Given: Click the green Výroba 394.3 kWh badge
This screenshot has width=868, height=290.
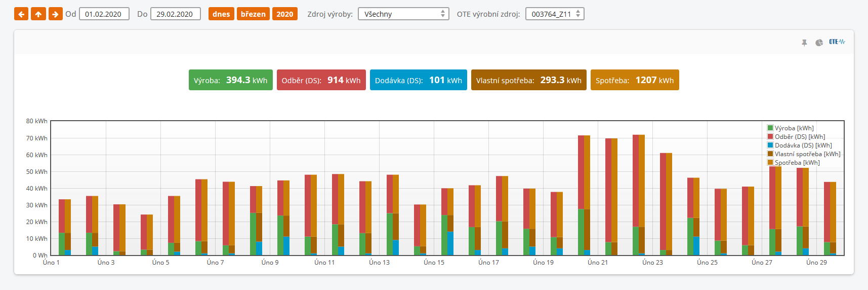Looking at the screenshot, I should coord(230,80).
